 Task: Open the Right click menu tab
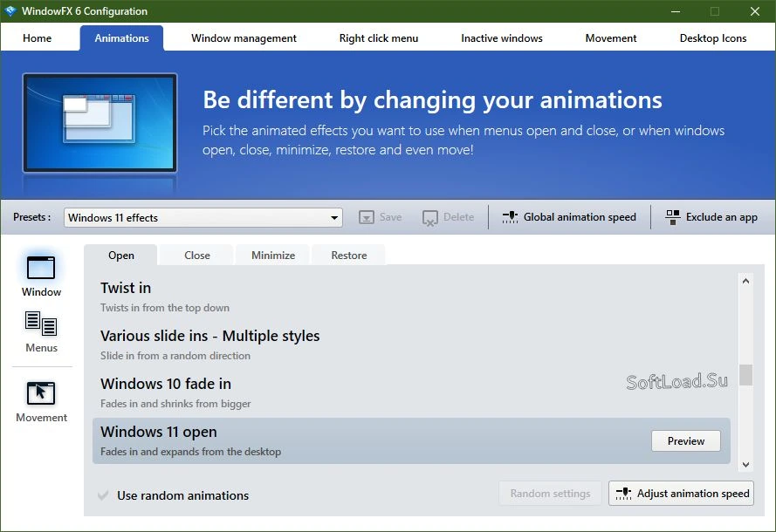(379, 38)
